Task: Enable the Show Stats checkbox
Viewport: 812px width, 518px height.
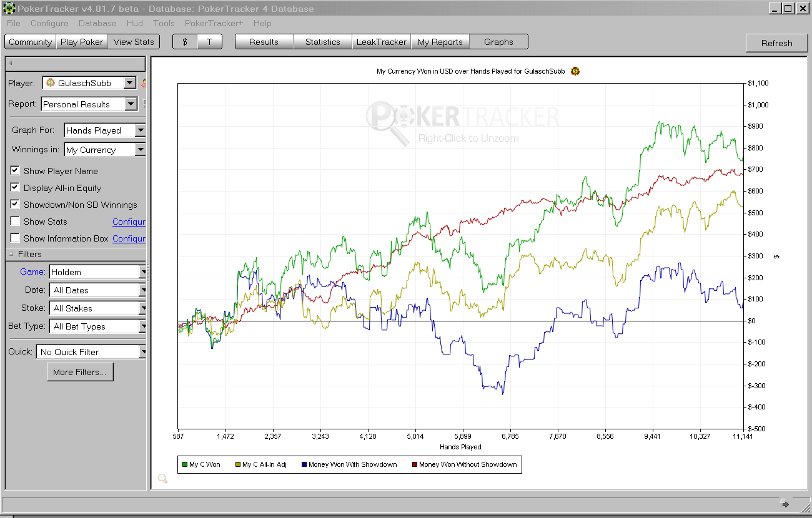Action: [x=15, y=221]
